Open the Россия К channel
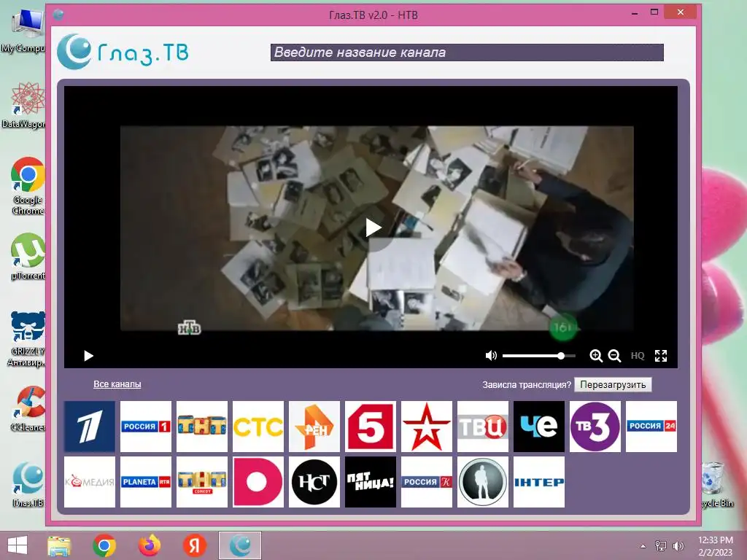The image size is (747, 560). (427, 482)
